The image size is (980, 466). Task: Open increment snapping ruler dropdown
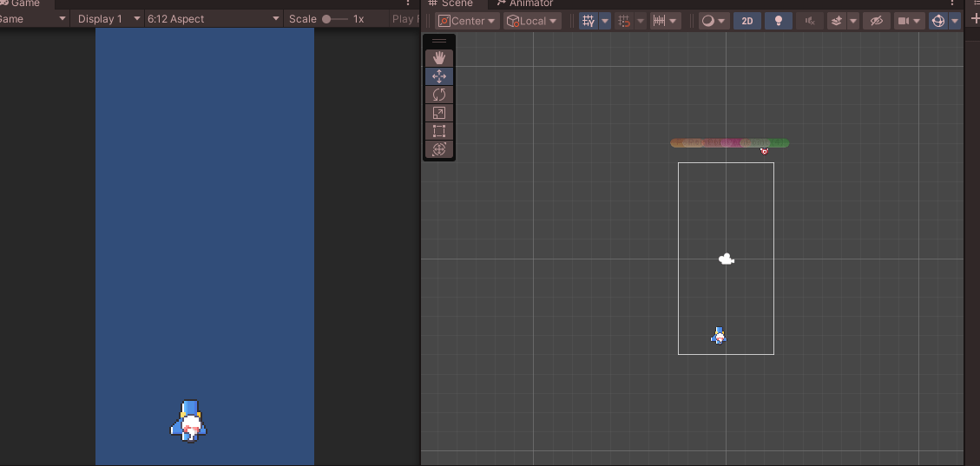665,21
